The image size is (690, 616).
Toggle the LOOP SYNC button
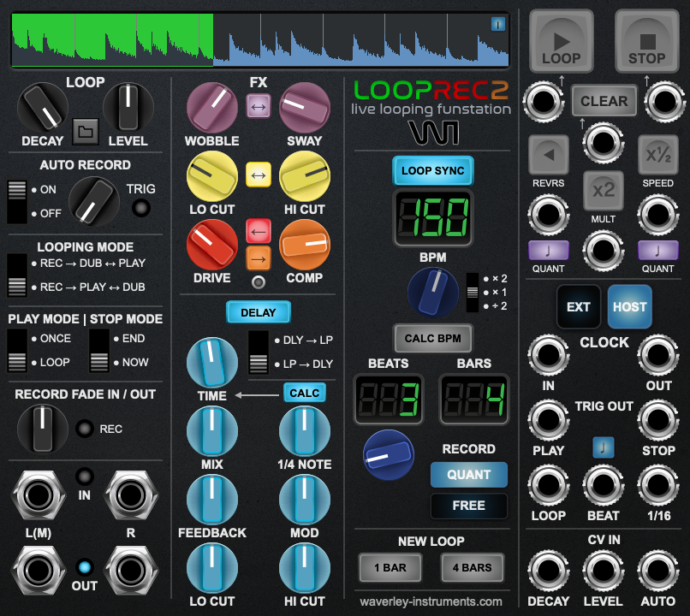click(x=433, y=170)
